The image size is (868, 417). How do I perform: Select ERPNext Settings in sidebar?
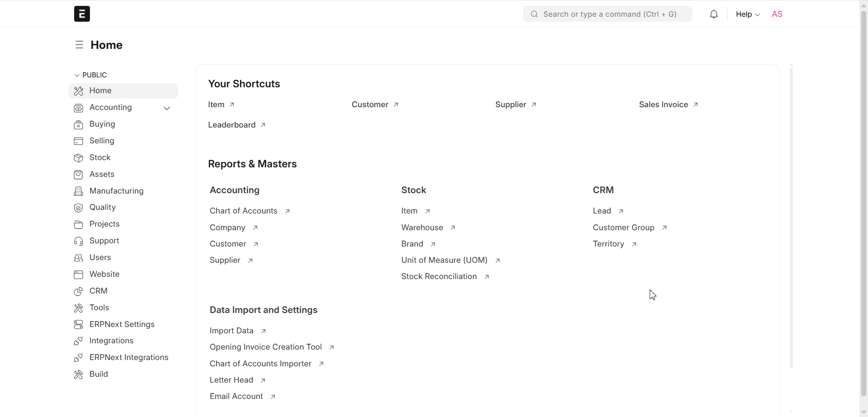click(122, 324)
